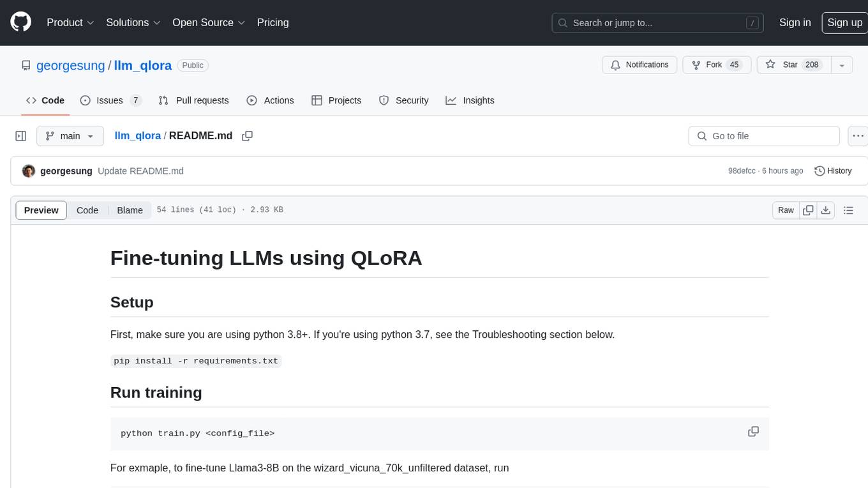Open the README outline list icon
The height and width of the screenshot is (488, 868).
pos(848,210)
